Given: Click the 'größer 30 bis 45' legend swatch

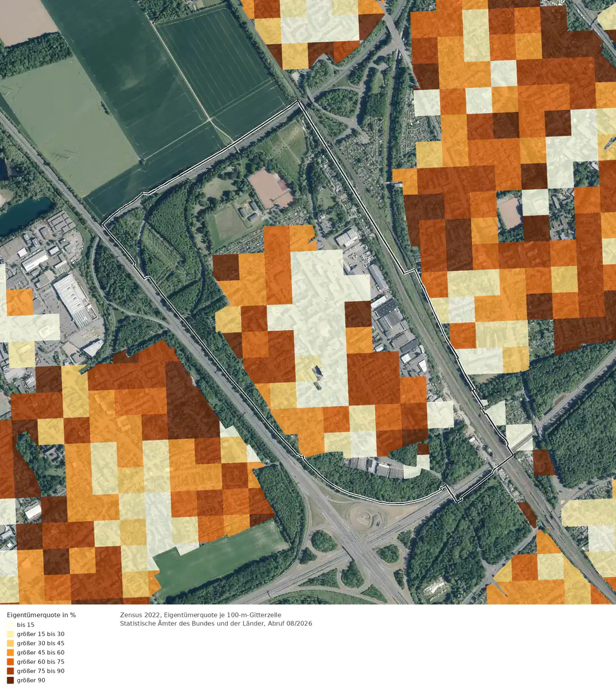Looking at the screenshot, I should click(10, 643).
